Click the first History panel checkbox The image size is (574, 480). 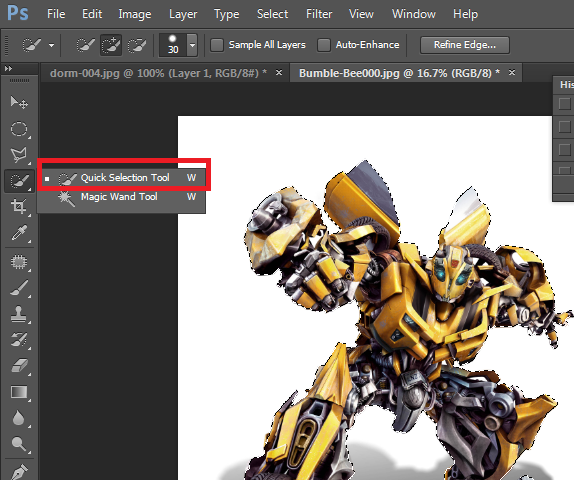564,104
